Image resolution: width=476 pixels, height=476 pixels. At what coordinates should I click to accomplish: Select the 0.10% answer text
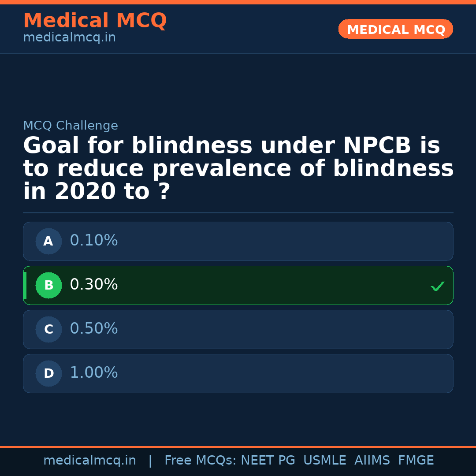click(x=94, y=241)
